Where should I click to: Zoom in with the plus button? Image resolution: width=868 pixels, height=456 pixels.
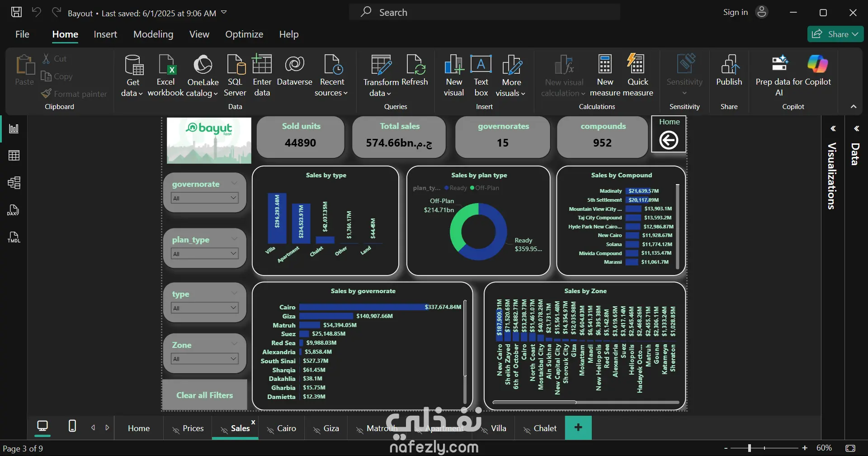(805, 448)
